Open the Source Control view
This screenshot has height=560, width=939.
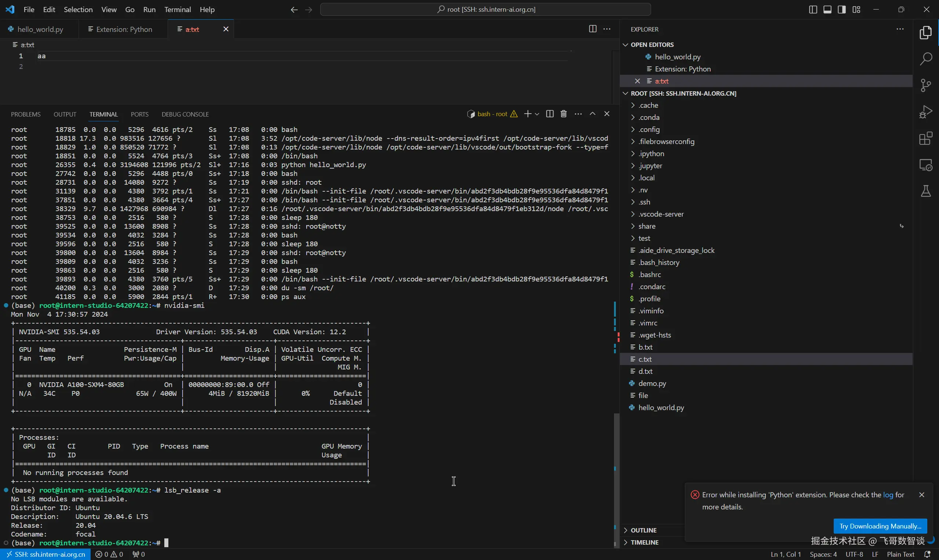(x=926, y=85)
